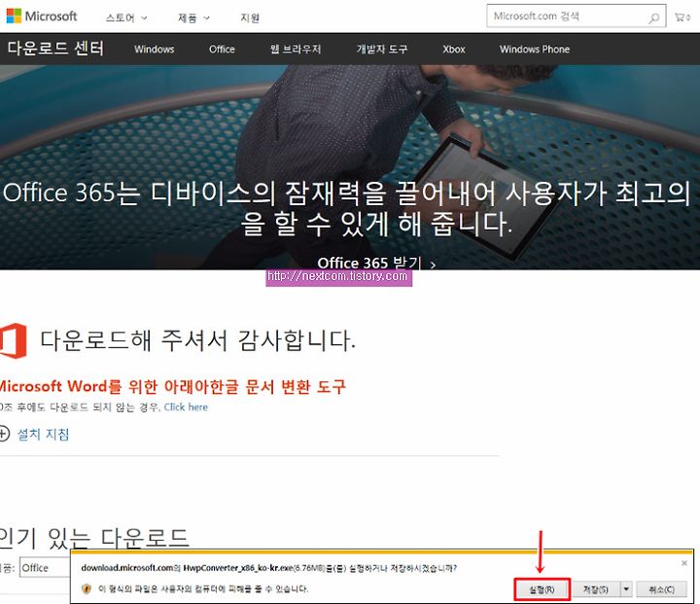The image size is (700, 604).
Task: Click the Office 365 hero banner image
Action: click(x=350, y=167)
